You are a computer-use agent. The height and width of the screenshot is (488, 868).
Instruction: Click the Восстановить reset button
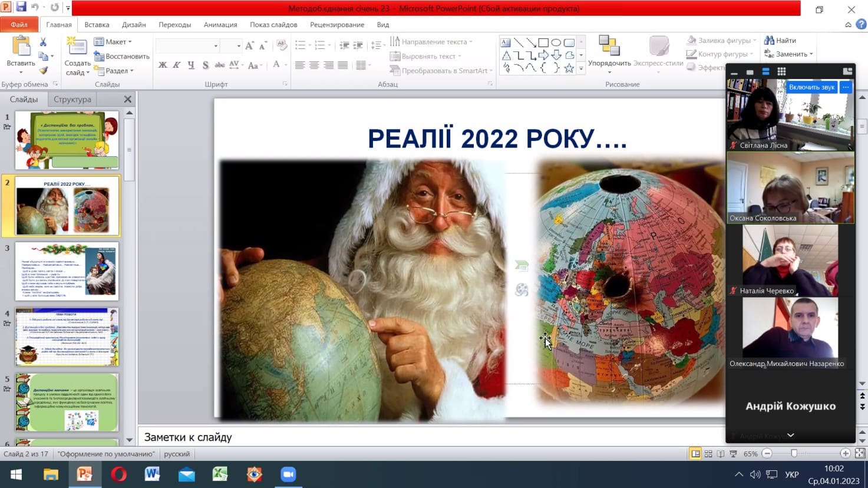[121, 57]
